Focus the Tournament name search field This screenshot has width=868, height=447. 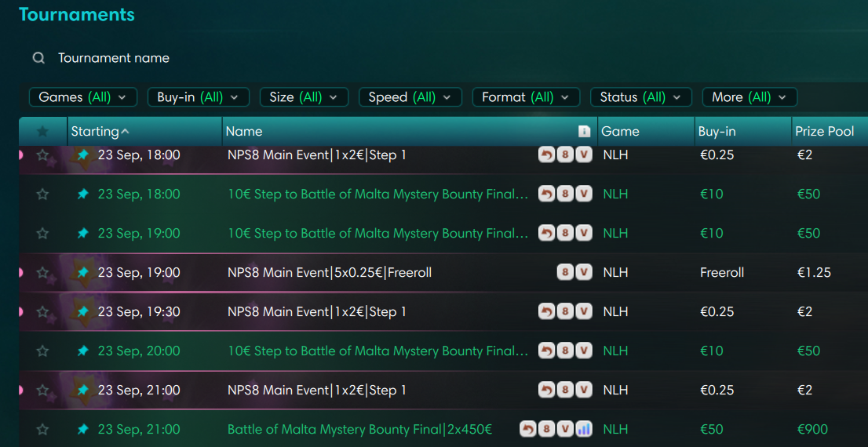click(x=114, y=58)
